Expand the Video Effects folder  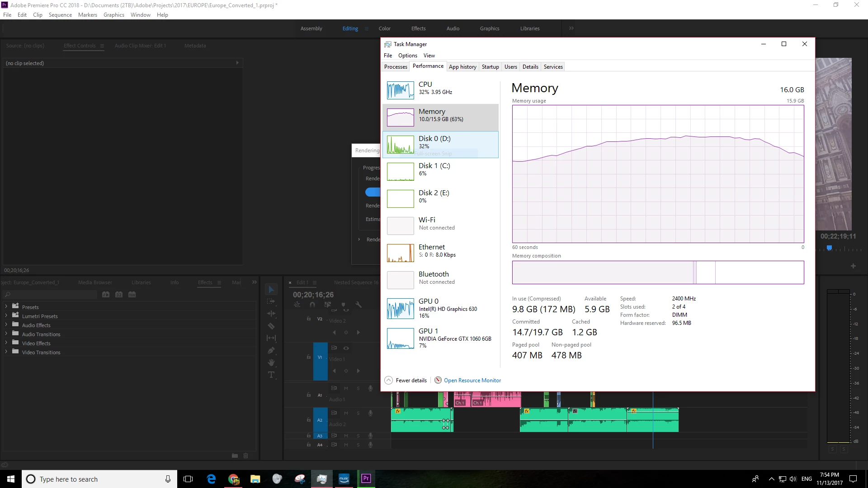(x=6, y=343)
